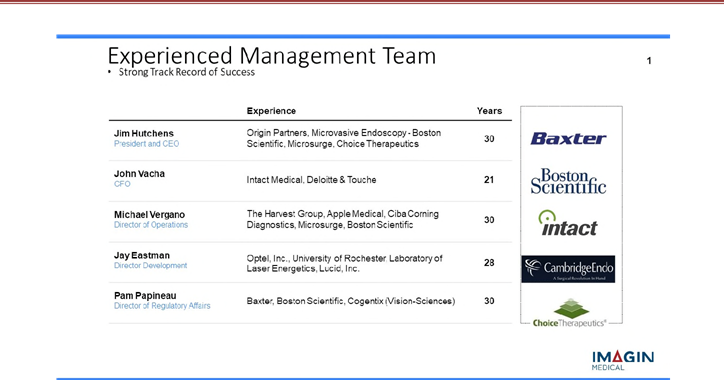Click the Imagin Medical logo

[x=623, y=361]
